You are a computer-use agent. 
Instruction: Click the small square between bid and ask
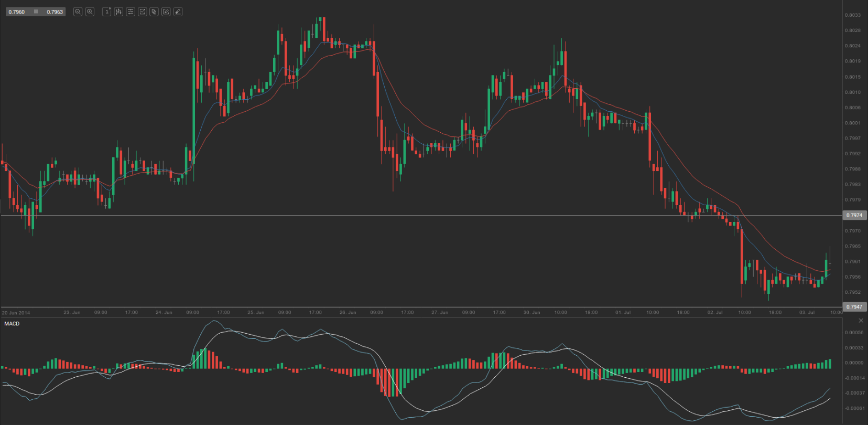(36, 12)
